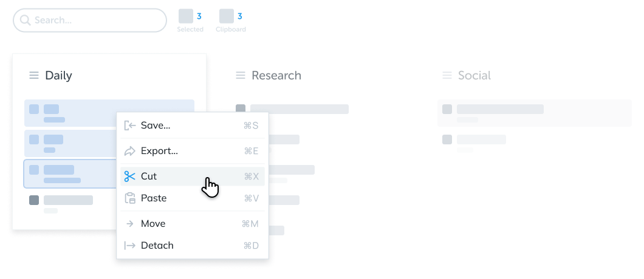
Task: Click the Clipboard counter icon
Action: click(x=227, y=16)
